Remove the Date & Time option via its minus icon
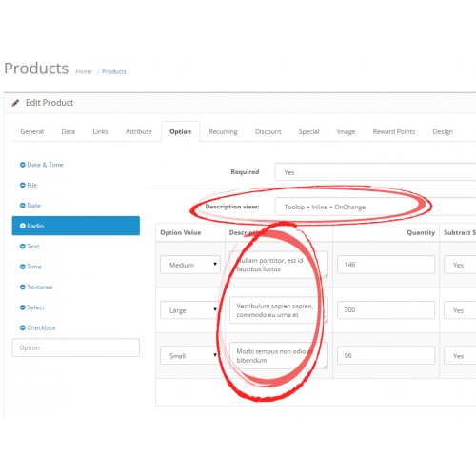476x476 pixels. pos(23,165)
